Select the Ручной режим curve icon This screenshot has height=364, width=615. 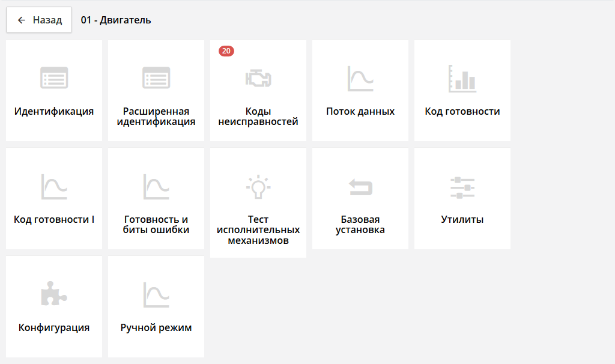click(x=156, y=295)
